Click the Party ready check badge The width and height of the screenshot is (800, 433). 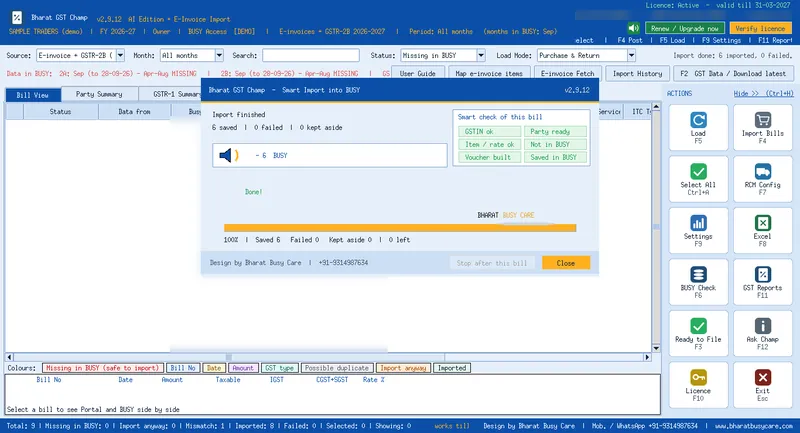tap(555, 132)
